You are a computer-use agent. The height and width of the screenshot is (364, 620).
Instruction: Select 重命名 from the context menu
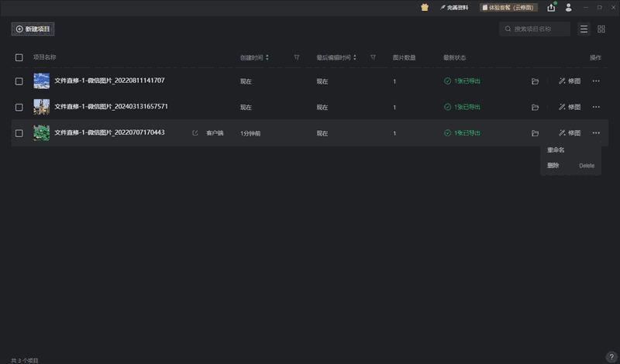click(x=556, y=150)
